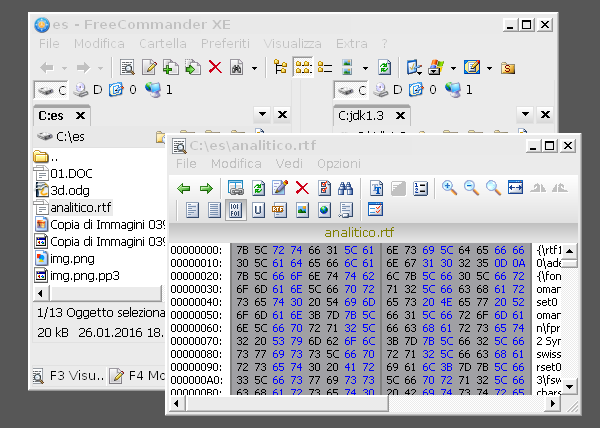Click the forward arrow in FreeCommander toolbar
Image resolution: width=600 pixels, height=428 pixels.
pyautogui.click(x=83, y=68)
